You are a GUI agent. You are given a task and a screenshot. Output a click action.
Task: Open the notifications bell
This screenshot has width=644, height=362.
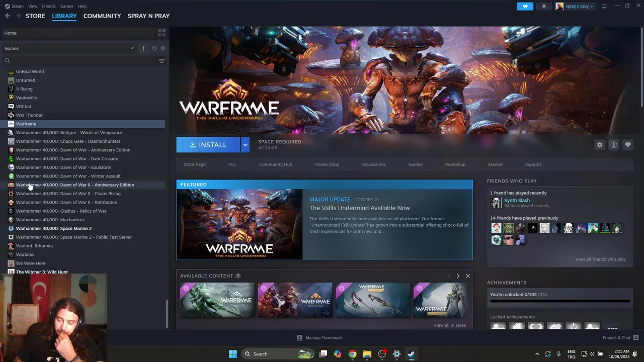tap(544, 6)
